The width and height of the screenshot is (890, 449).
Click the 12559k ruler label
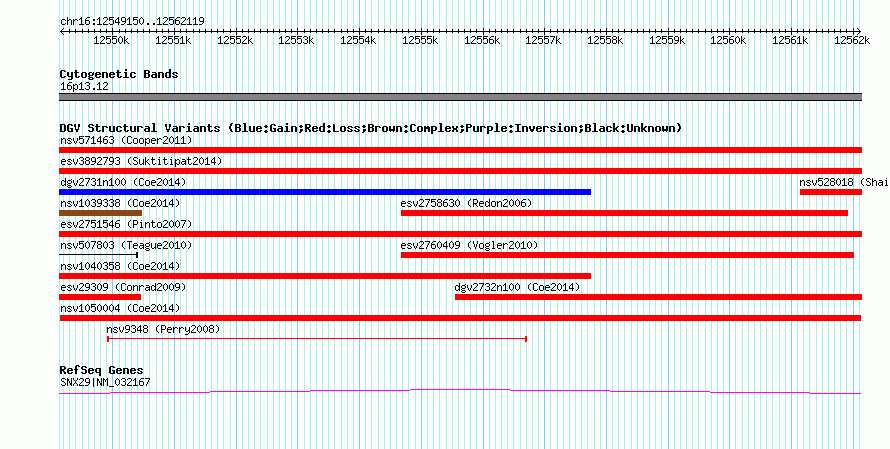click(667, 40)
